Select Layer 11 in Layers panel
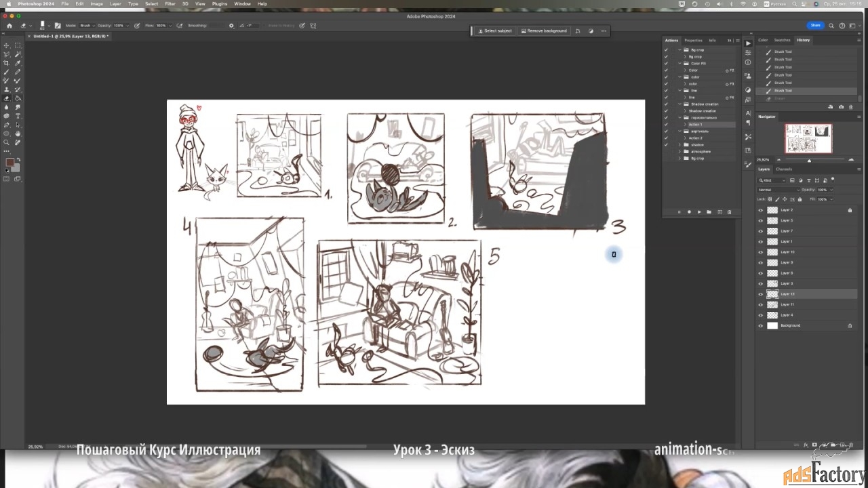Image resolution: width=868 pixels, height=488 pixels. tap(807, 304)
